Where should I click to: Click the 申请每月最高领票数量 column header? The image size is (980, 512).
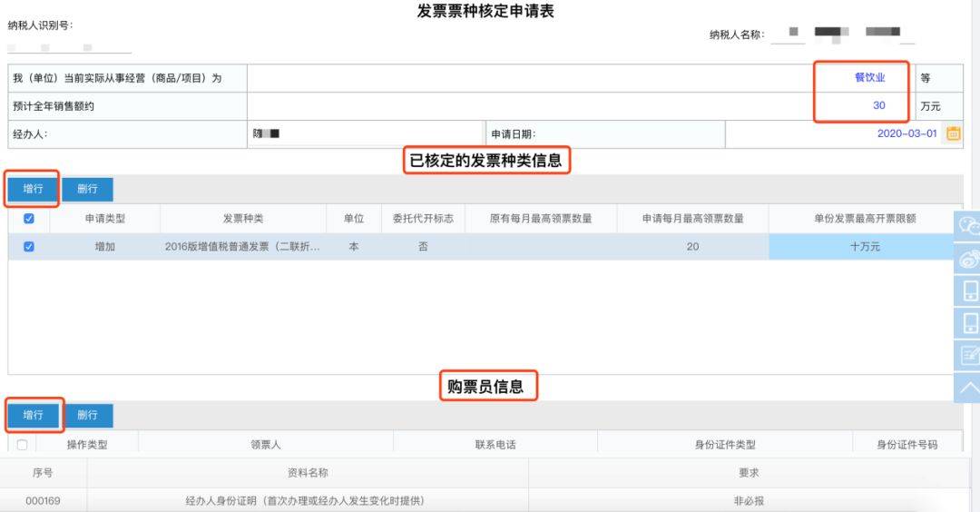[x=692, y=219]
